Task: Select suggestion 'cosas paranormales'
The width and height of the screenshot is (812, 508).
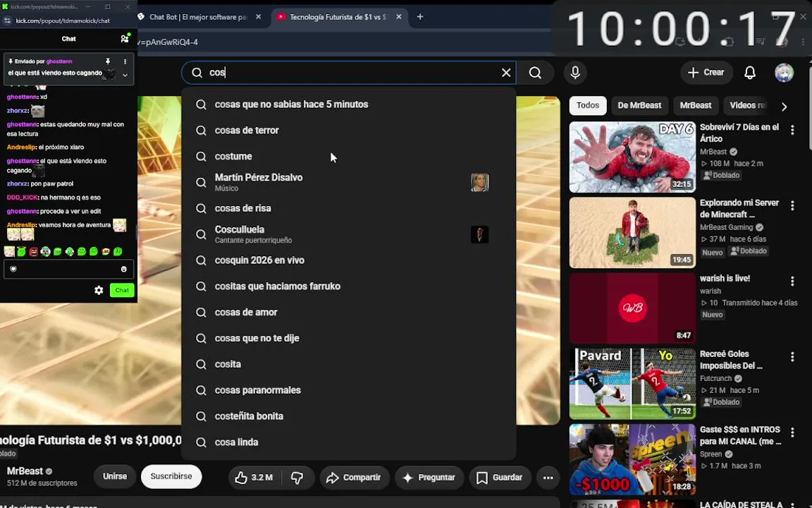Action: click(x=348, y=389)
